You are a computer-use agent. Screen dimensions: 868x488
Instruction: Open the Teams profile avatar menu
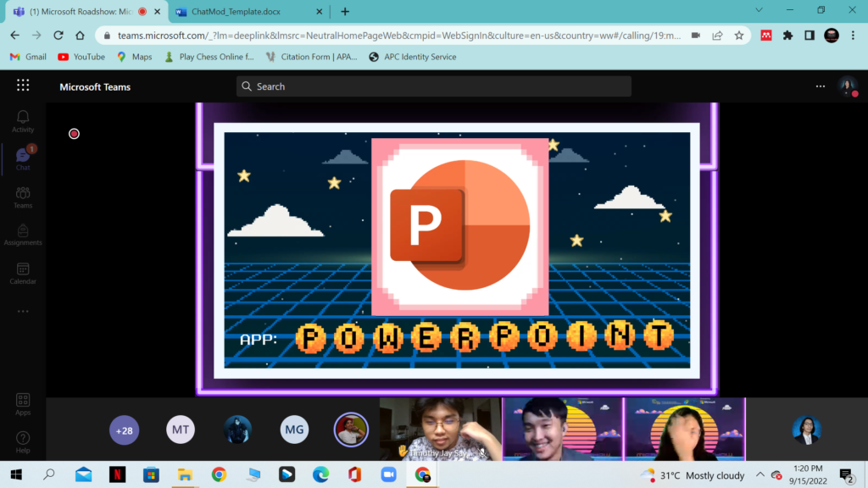coord(848,86)
